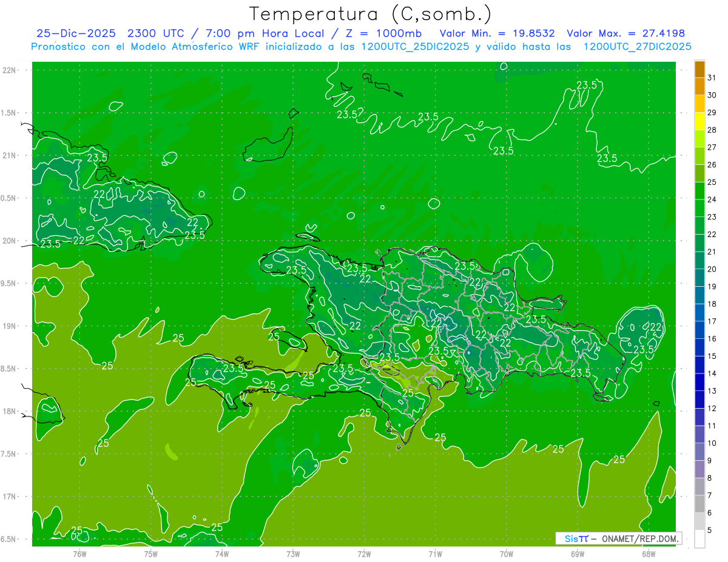Click the title "Temperatura (C,somb.)"
Viewport: 728px width, 562px height.
click(370, 13)
